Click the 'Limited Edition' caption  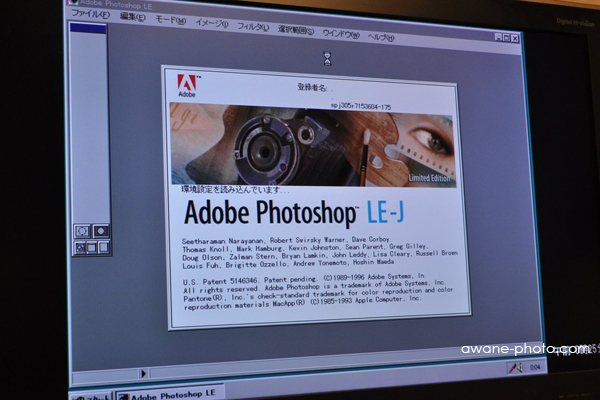coord(429,178)
